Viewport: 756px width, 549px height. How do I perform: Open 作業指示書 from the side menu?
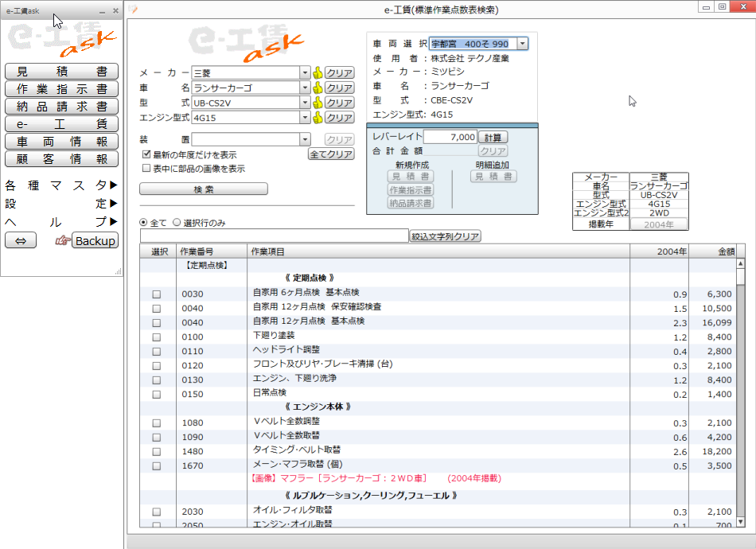coord(62,88)
